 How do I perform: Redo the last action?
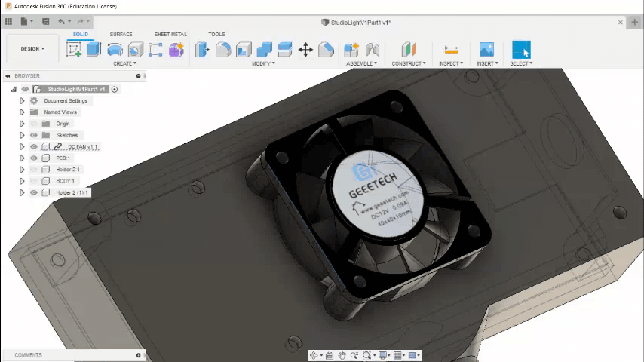click(80, 21)
